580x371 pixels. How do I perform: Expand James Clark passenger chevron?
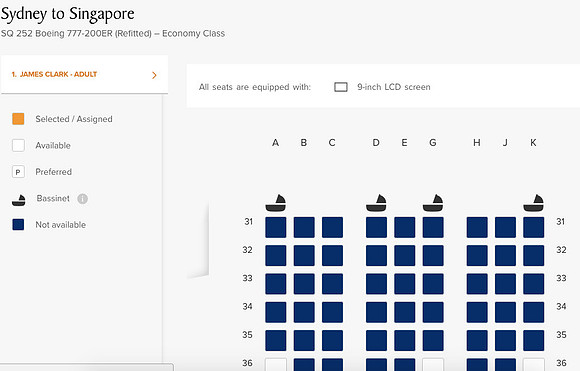tap(154, 75)
